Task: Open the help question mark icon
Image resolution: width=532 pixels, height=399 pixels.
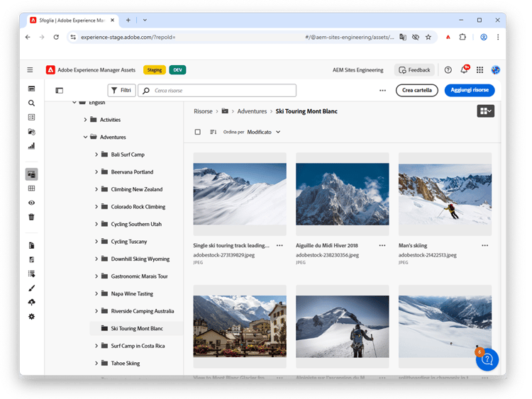Action: 448,70
